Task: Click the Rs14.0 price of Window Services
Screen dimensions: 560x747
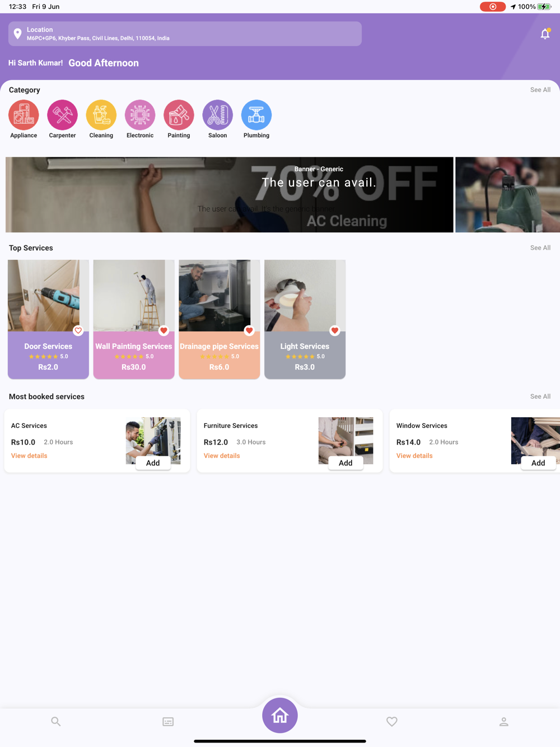Action: (x=408, y=442)
